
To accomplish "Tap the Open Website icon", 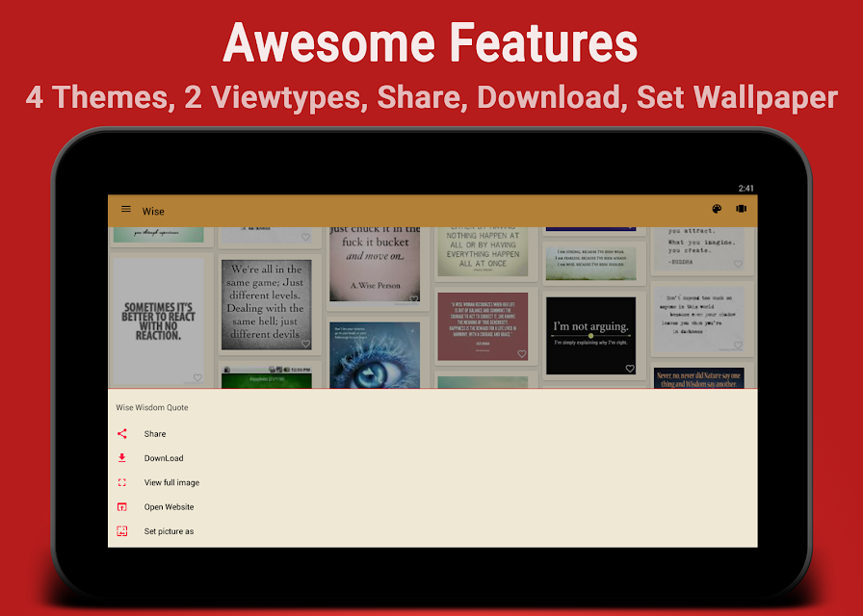I will (122, 506).
